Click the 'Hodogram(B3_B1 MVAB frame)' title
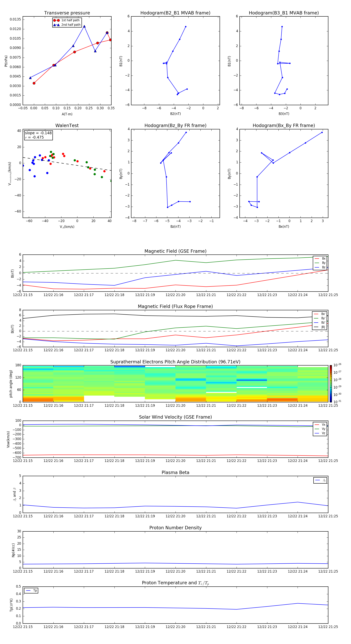 (x=284, y=13)
